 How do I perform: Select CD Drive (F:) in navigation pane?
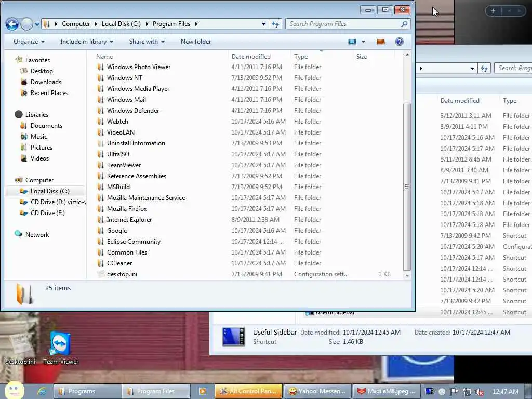(47, 212)
